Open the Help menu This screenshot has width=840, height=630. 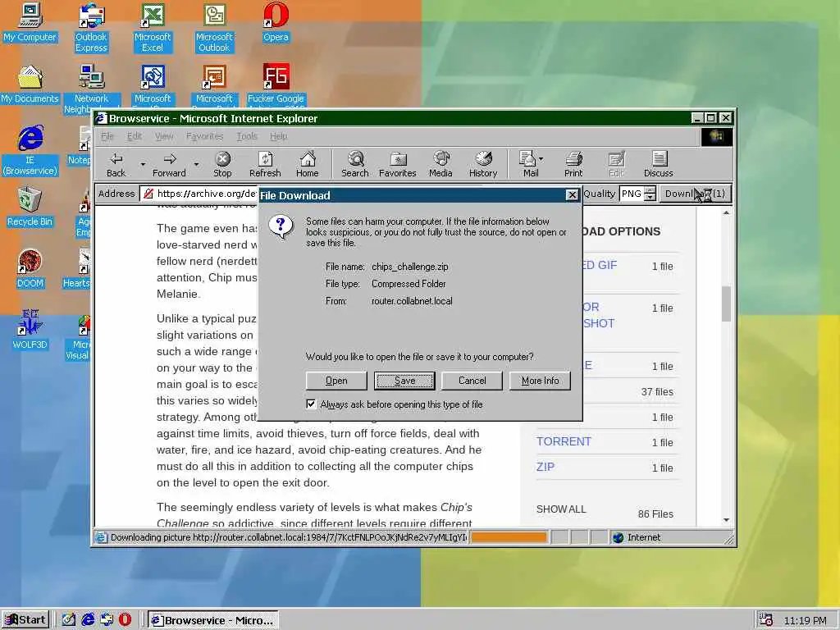coord(279,136)
